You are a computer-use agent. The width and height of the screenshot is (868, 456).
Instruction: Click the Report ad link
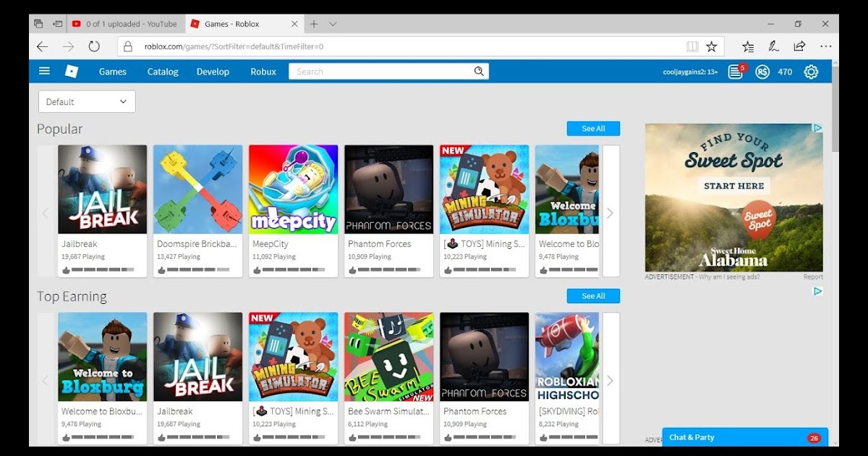point(813,276)
